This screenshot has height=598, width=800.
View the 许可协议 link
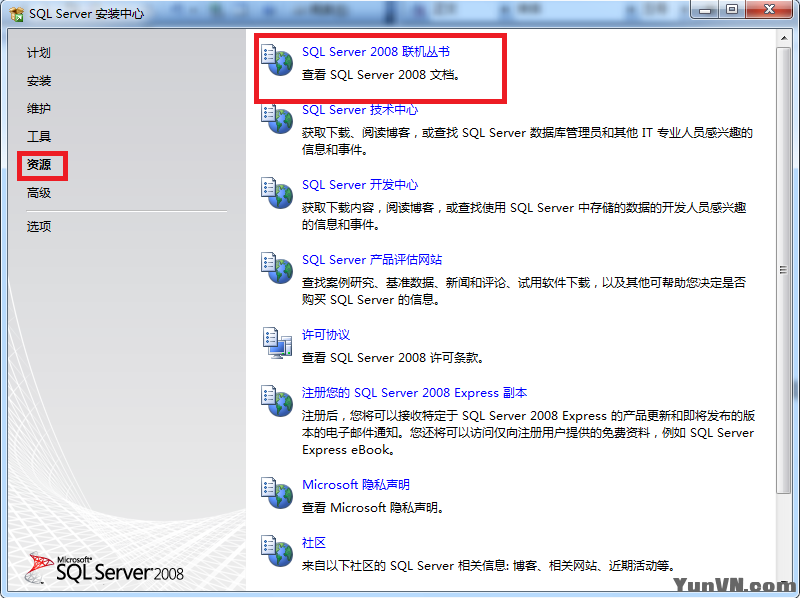[326, 335]
